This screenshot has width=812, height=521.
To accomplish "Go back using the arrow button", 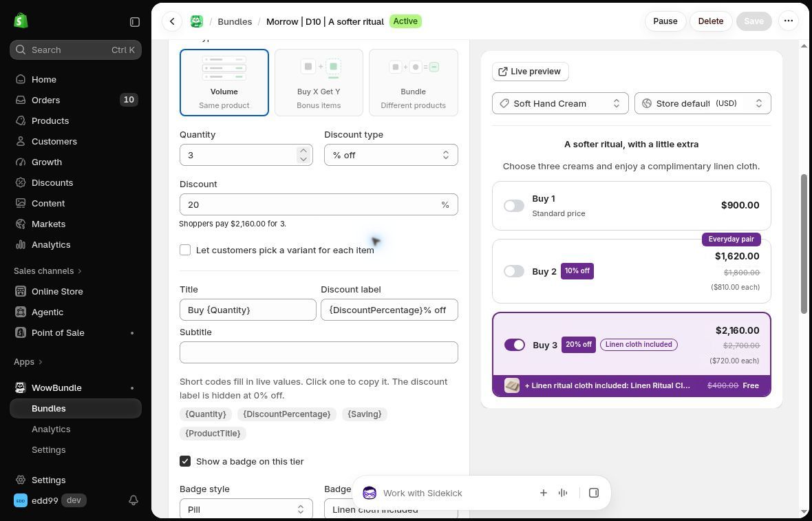I will pyautogui.click(x=172, y=21).
